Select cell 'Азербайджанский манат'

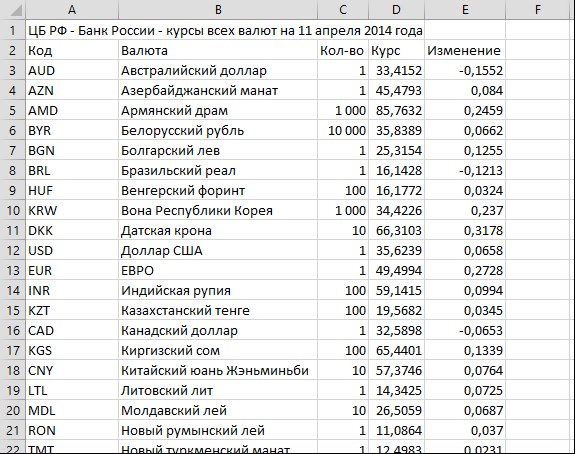218,90
